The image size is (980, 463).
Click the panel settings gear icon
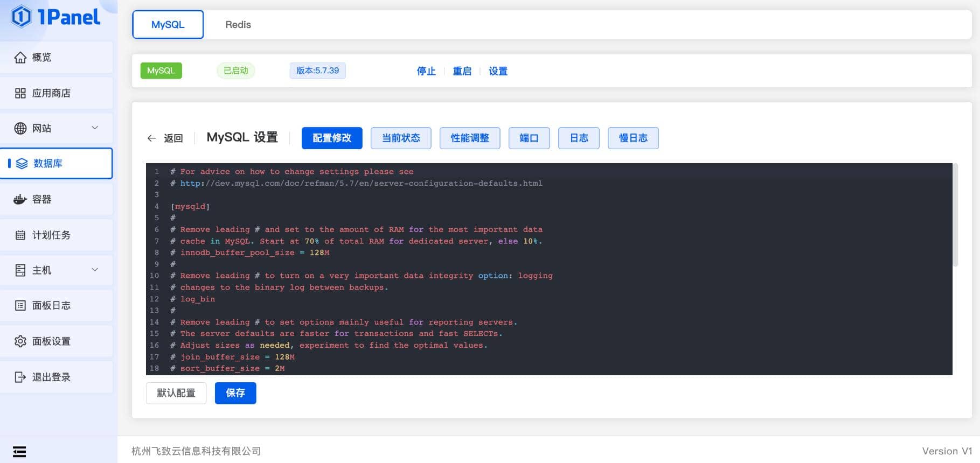(20, 341)
